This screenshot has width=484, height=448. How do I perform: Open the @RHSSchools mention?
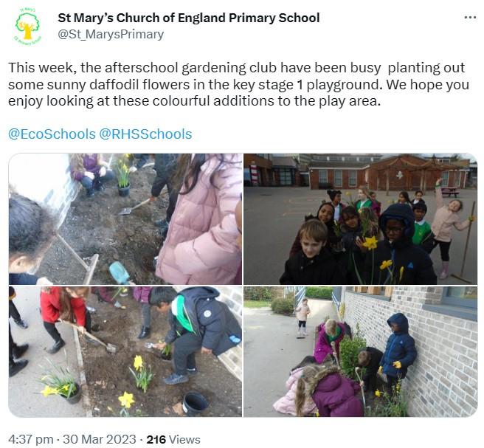coord(145,134)
